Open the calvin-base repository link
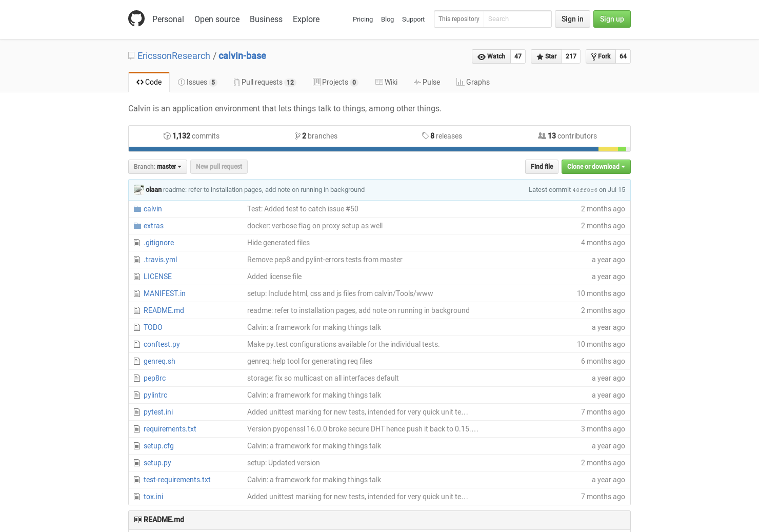 (242, 56)
